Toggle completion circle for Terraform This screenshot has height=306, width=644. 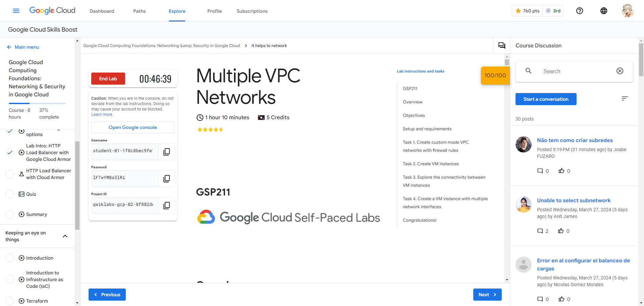click(10, 301)
